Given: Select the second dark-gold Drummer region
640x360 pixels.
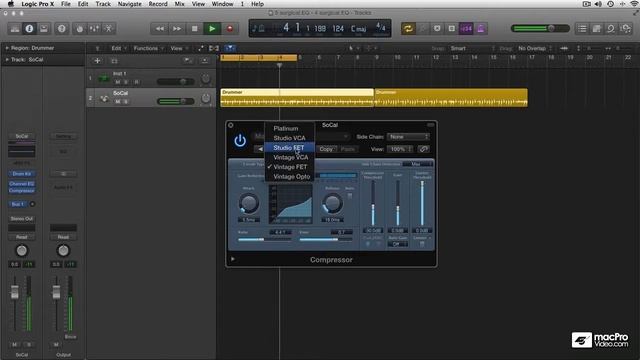Looking at the screenshot, I should pos(451,98).
